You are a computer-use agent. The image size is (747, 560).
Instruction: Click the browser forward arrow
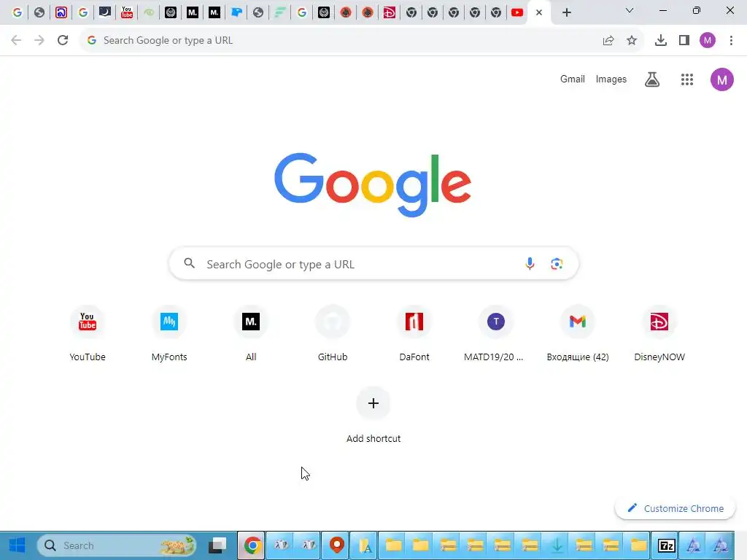[39, 41]
